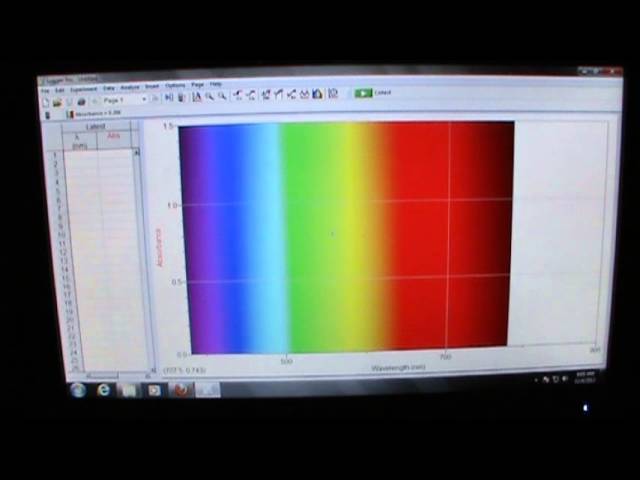Click the system tray clock
The height and width of the screenshot is (480, 640).
pos(585,378)
